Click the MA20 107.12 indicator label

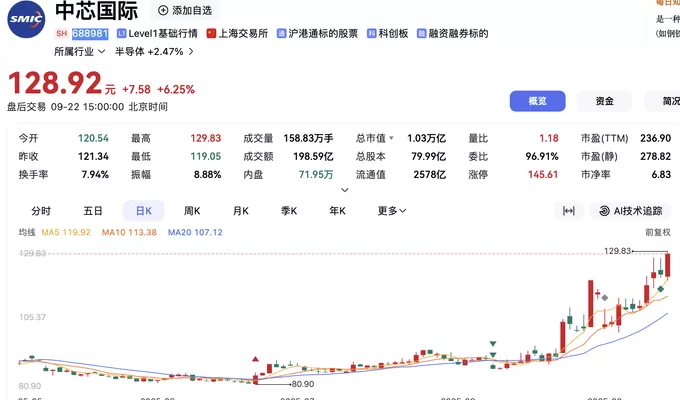[195, 233]
